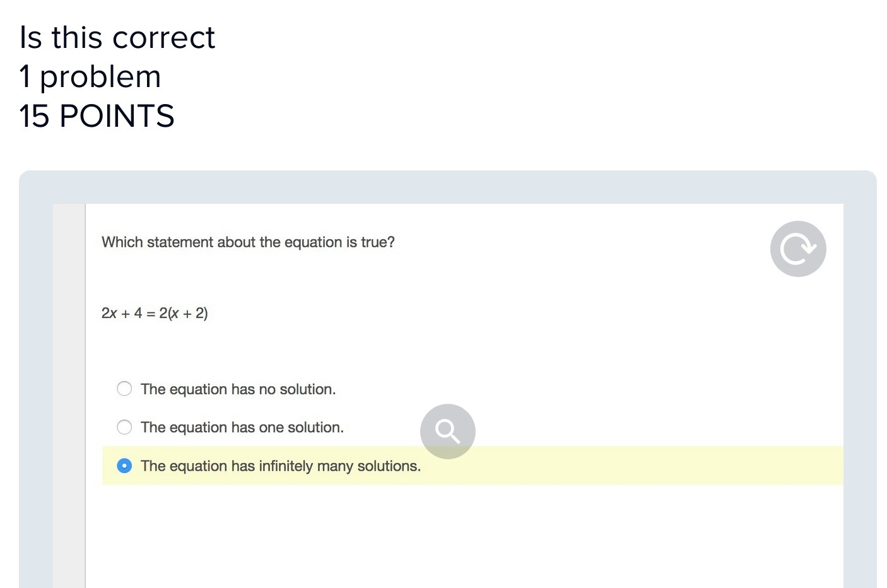Select the 'no solution' radio button

tap(124, 389)
